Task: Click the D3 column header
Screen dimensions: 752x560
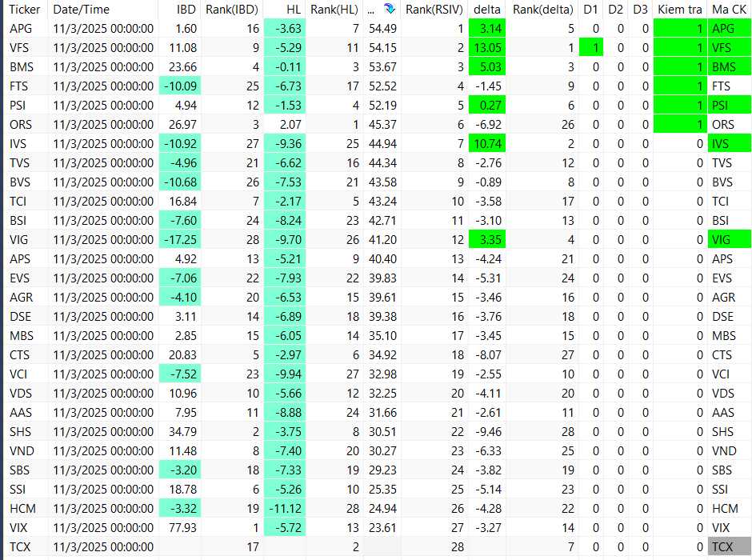Action: pyautogui.click(x=640, y=9)
